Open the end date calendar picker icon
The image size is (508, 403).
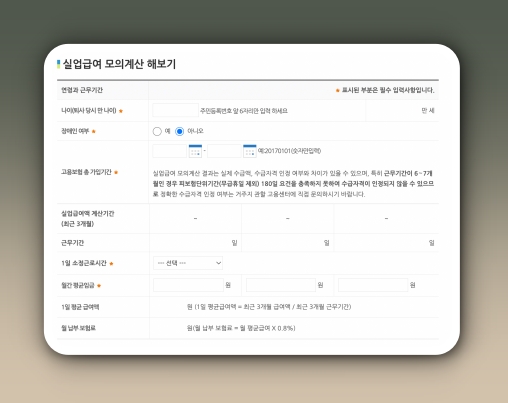tap(250, 151)
